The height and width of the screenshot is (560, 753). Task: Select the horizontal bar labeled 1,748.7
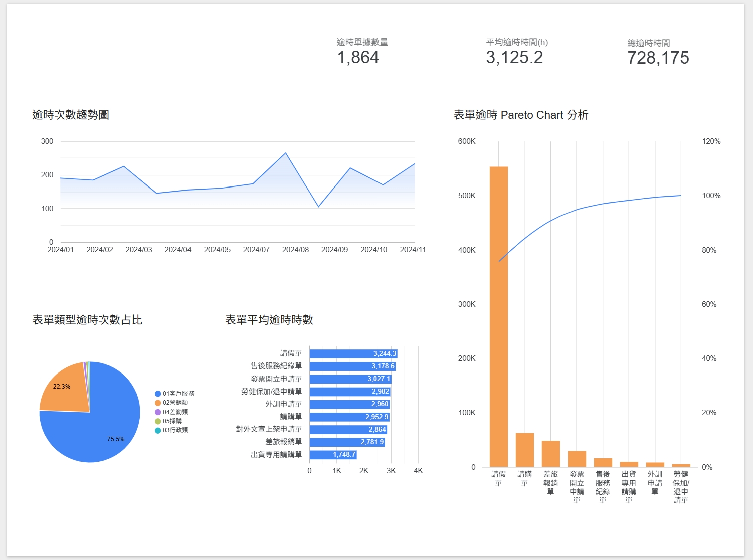(333, 455)
